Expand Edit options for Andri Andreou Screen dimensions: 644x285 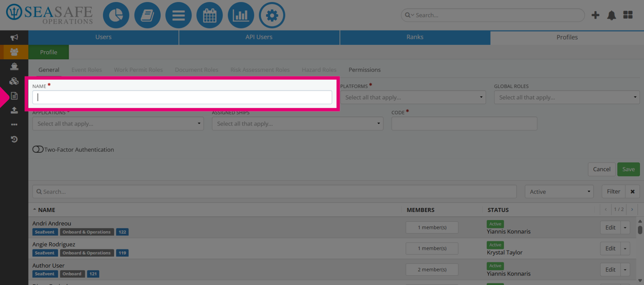[x=625, y=228]
